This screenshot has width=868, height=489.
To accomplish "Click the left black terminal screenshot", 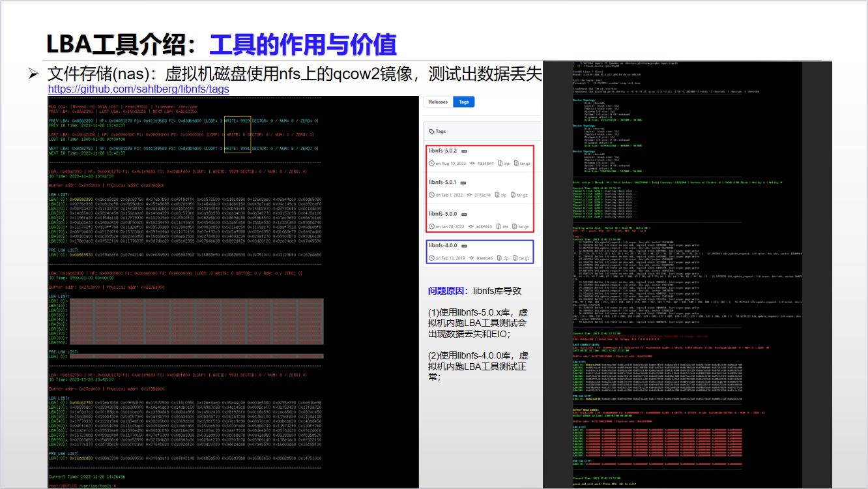I will pyautogui.click(x=233, y=291).
